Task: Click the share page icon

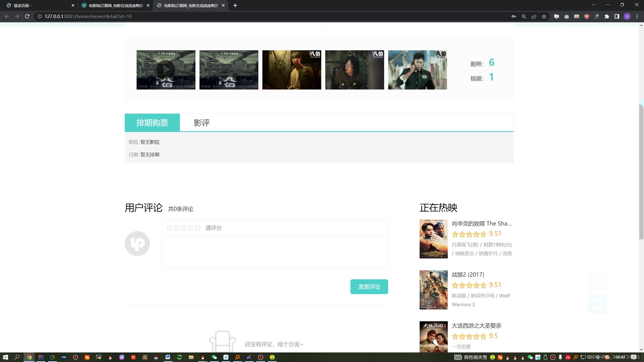Action: point(534,16)
